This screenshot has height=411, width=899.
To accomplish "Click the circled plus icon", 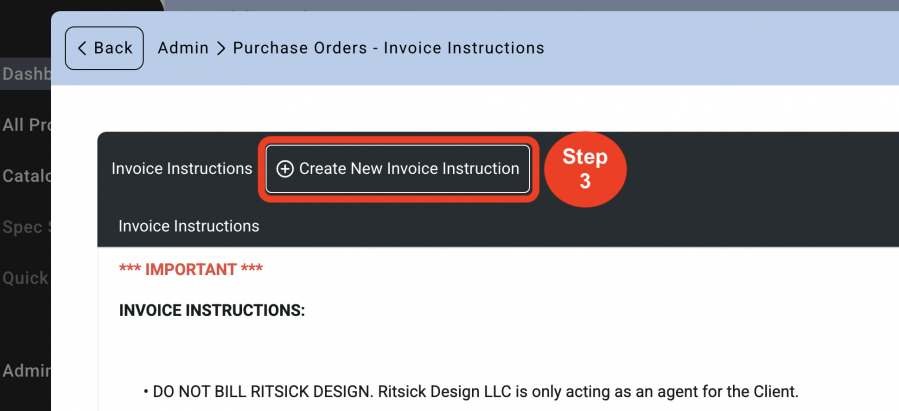I will 285,169.
